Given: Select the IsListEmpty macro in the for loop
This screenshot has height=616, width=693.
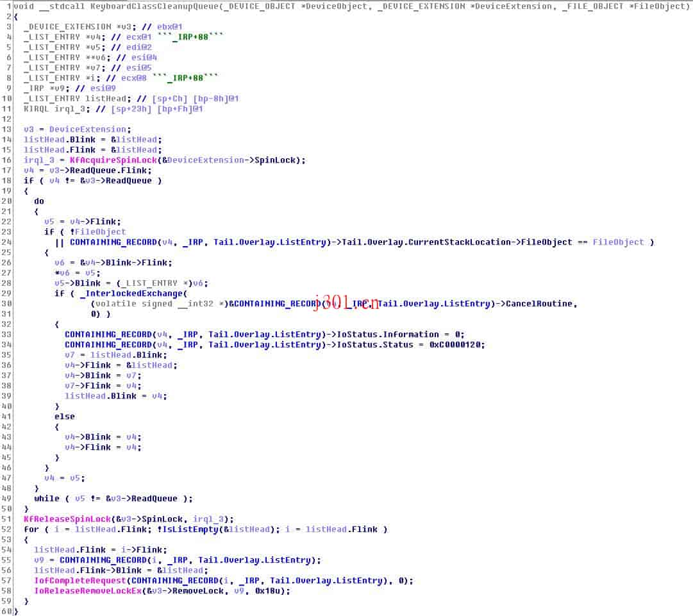Looking at the screenshot, I should click(190, 529).
